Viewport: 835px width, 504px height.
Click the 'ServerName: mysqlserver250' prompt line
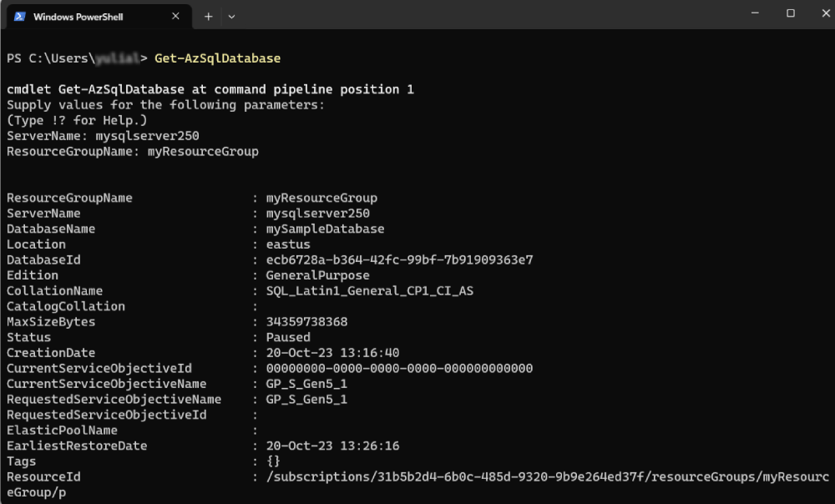point(103,136)
